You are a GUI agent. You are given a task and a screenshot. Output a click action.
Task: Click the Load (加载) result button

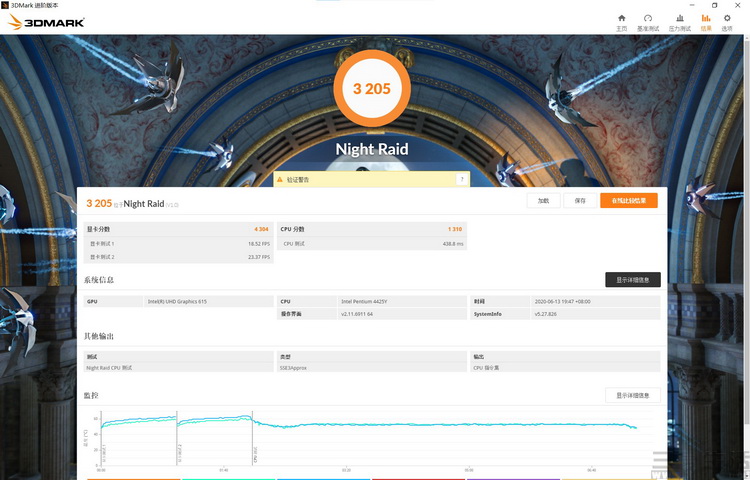543,201
